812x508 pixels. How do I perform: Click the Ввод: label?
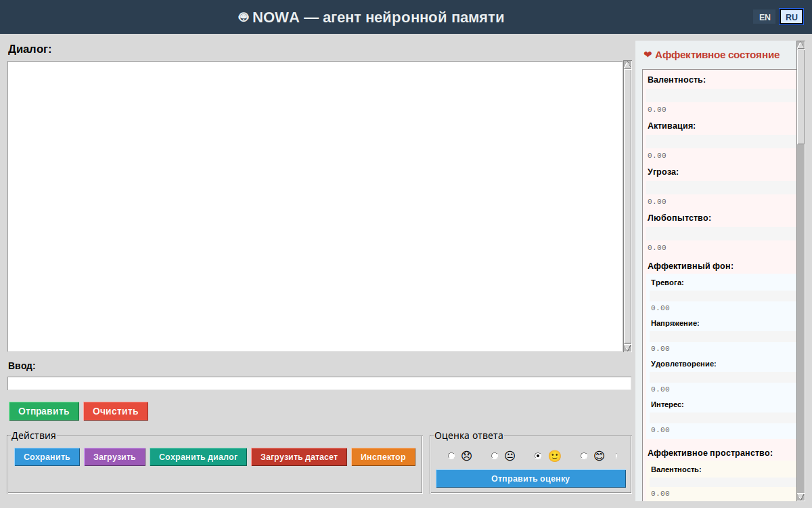click(x=22, y=366)
